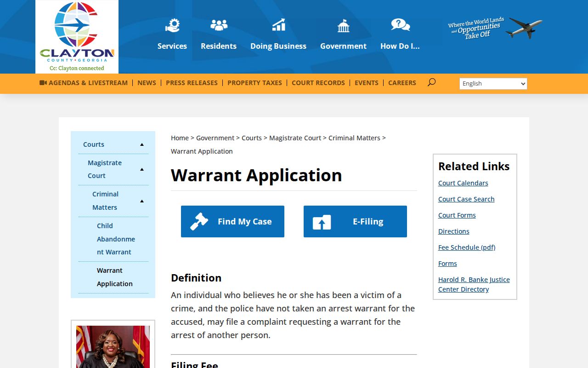The width and height of the screenshot is (588, 368).
Task: Click the Government building icon
Action: 343,26
